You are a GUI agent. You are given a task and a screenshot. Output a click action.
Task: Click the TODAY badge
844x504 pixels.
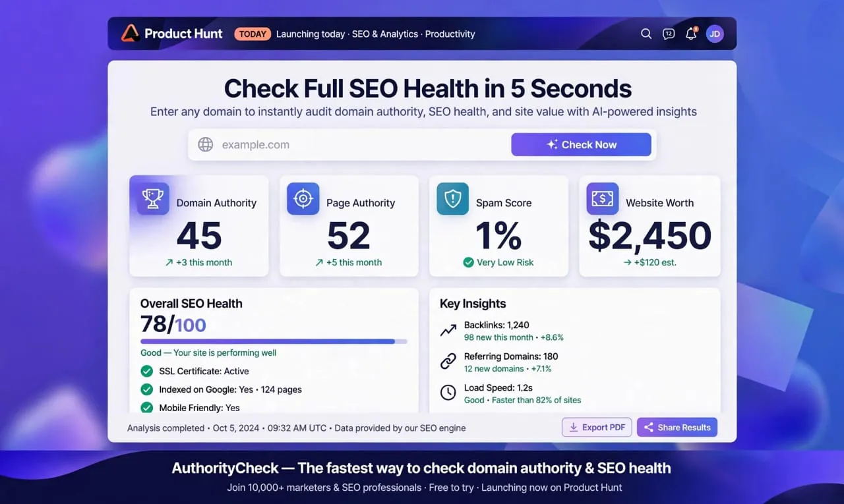[253, 34]
